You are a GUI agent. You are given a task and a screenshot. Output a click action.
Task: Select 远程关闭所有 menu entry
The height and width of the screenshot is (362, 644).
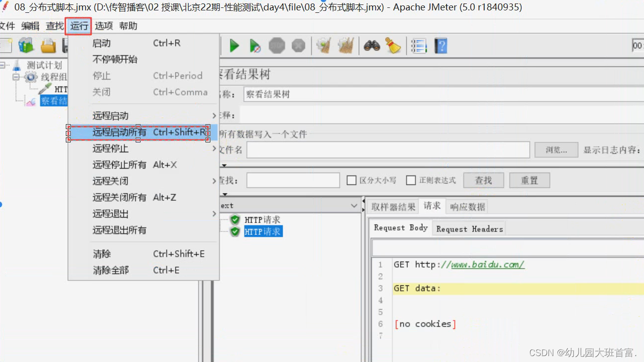click(144, 197)
